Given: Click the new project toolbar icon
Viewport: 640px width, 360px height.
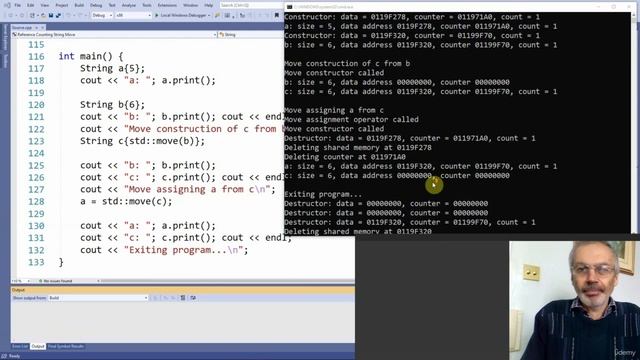Looking at the screenshot, I should point(33,16).
